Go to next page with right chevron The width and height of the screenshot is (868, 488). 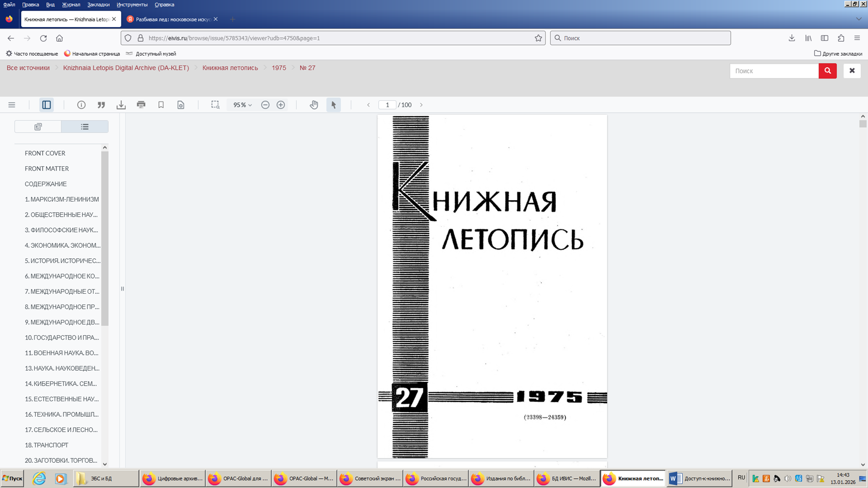pos(421,105)
